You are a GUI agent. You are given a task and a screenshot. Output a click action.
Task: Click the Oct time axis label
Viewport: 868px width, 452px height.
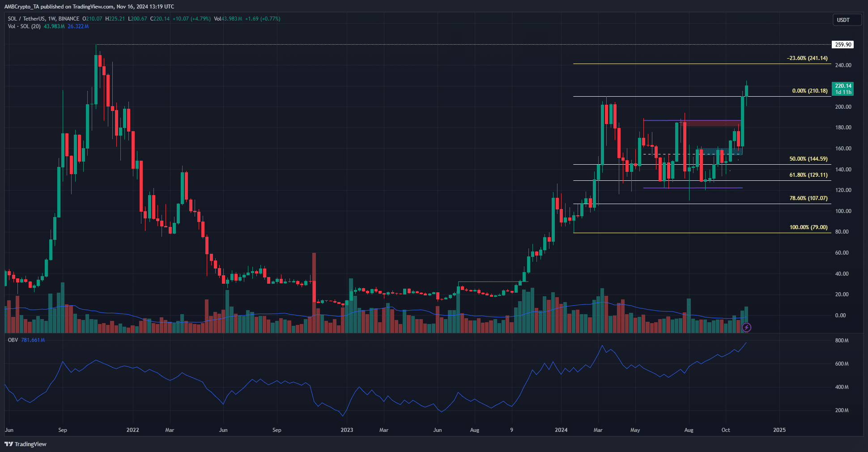(x=726, y=430)
